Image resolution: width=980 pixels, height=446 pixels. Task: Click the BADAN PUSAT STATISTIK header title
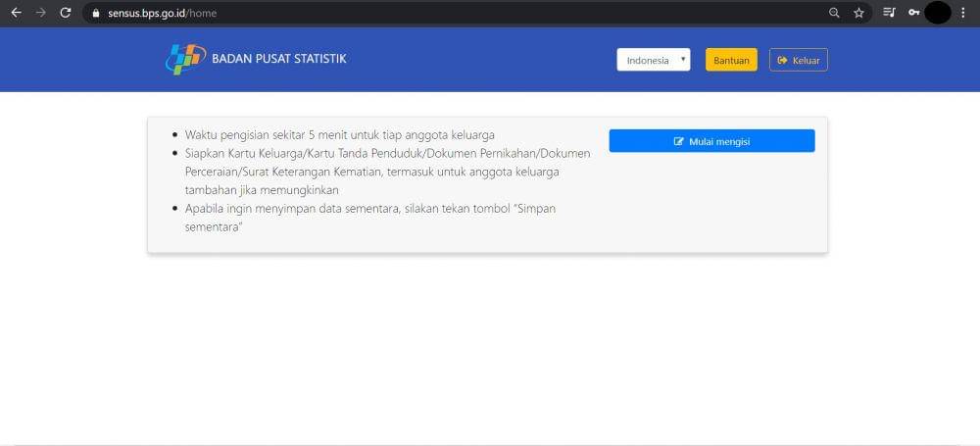coord(279,59)
